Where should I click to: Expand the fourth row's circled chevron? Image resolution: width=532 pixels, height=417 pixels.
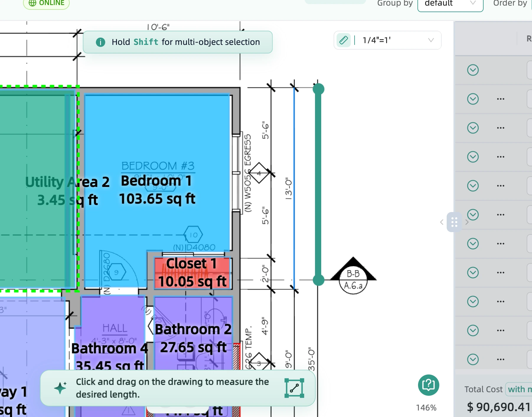coord(473,157)
